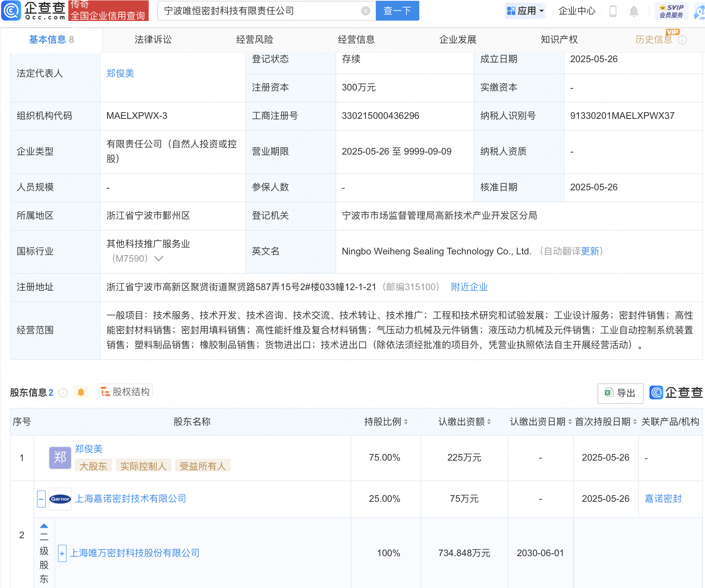Click the mobile phone icon in top navigation
The image size is (705, 588).
613,11
